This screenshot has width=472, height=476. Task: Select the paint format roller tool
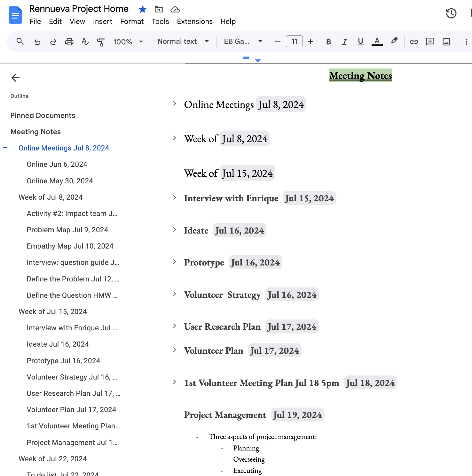click(x=101, y=42)
